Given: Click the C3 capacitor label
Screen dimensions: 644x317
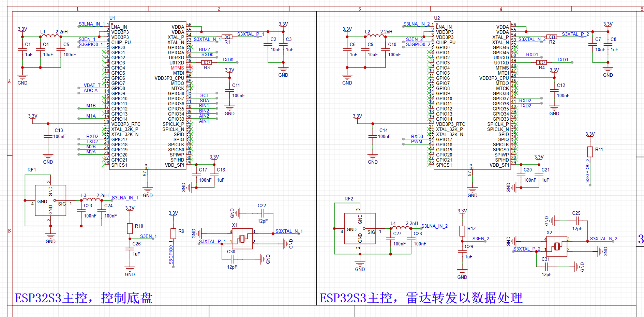Looking at the screenshot, I should click(289, 39).
